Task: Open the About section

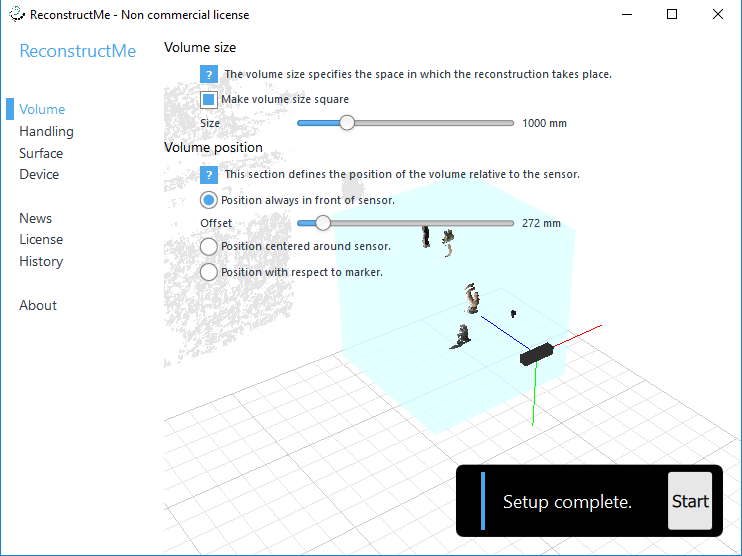Action: [38, 305]
